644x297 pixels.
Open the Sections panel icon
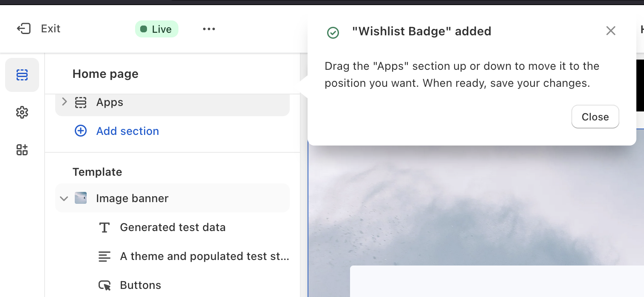pos(22,75)
